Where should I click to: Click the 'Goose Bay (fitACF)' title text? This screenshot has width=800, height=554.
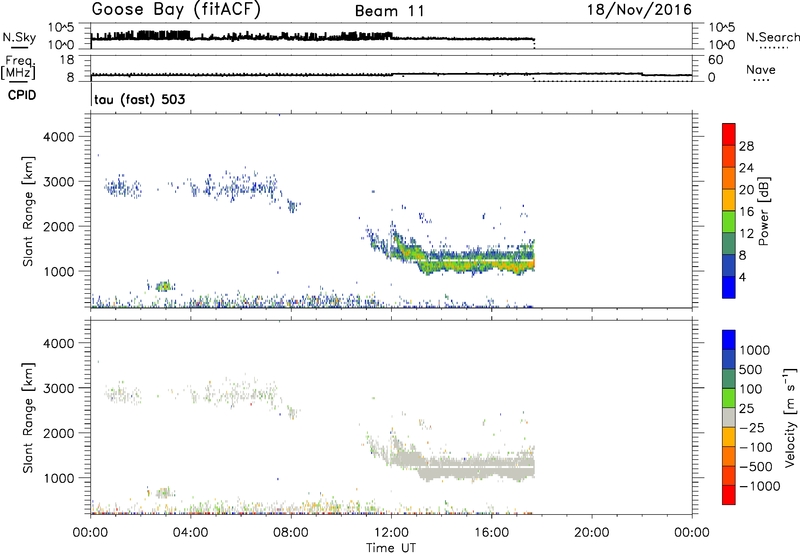[176, 10]
